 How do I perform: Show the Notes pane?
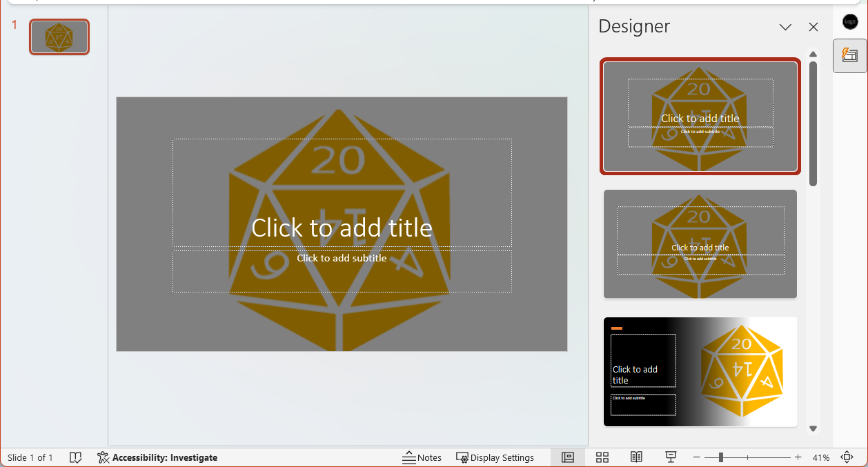coord(422,457)
